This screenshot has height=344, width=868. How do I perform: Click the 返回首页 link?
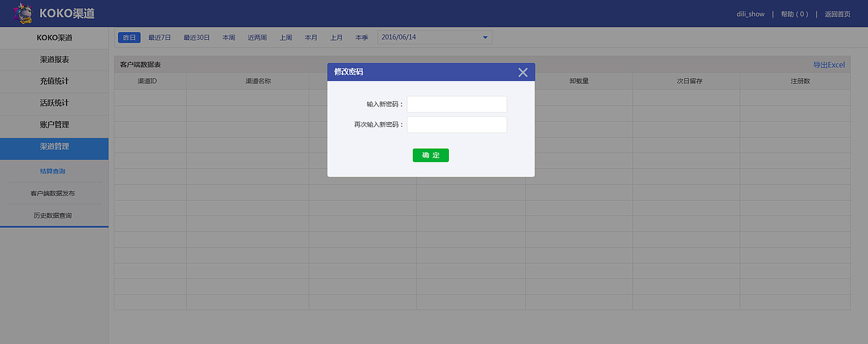(837, 14)
